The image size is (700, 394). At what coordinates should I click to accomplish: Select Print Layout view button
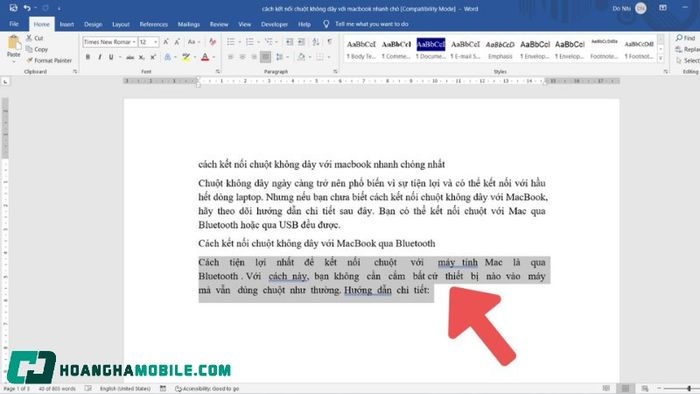(x=625, y=388)
